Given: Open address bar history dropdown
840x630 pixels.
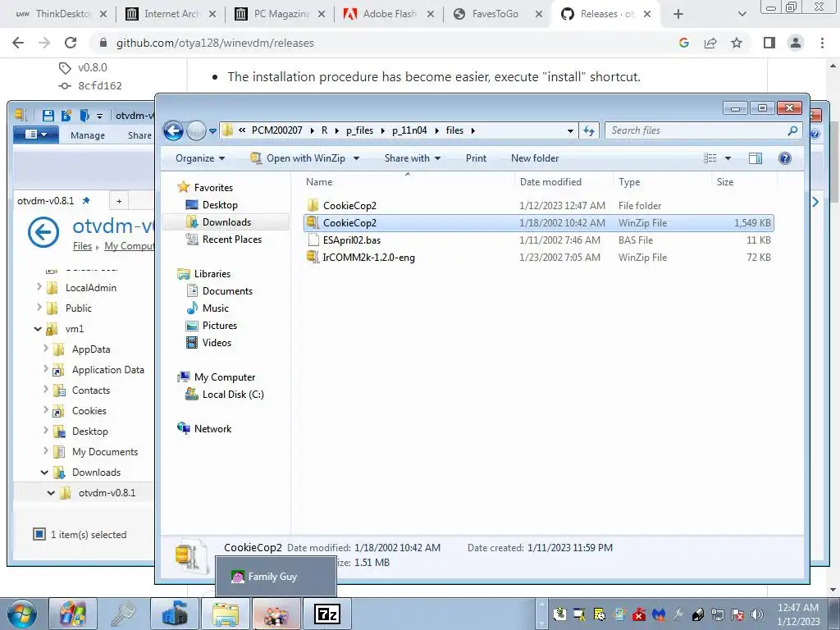Looking at the screenshot, I should [x=570, y=130].
